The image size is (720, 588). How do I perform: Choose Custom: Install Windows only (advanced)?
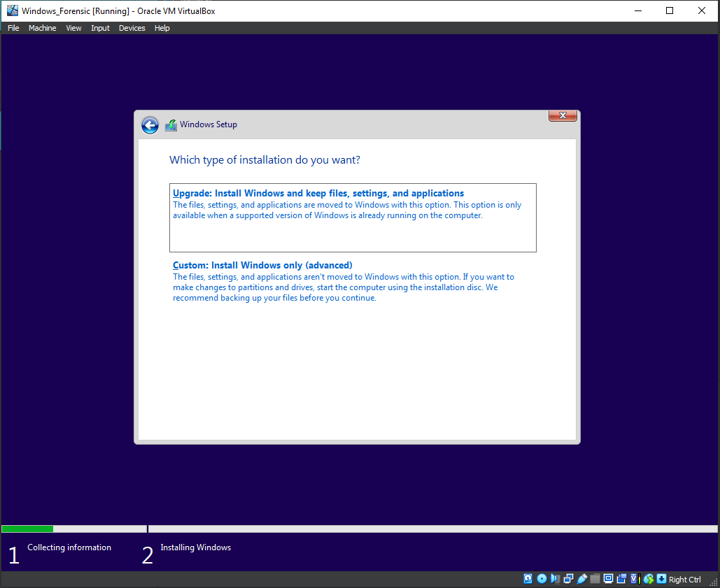262,266
